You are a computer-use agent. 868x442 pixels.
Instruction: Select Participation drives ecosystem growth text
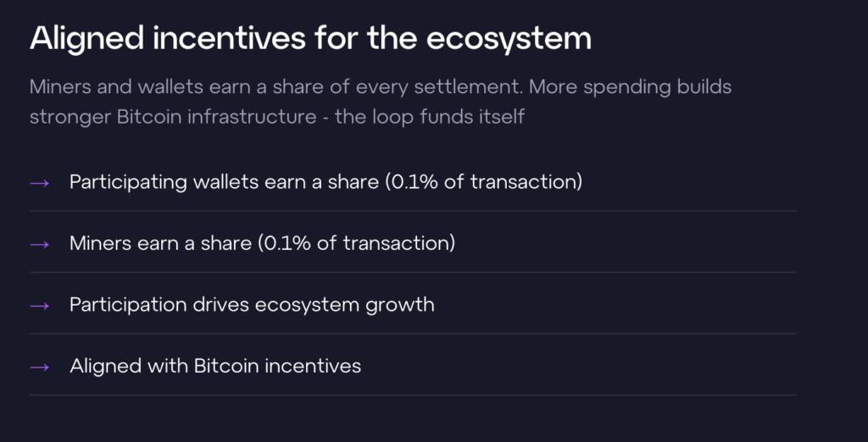click(x=252, y=305)
